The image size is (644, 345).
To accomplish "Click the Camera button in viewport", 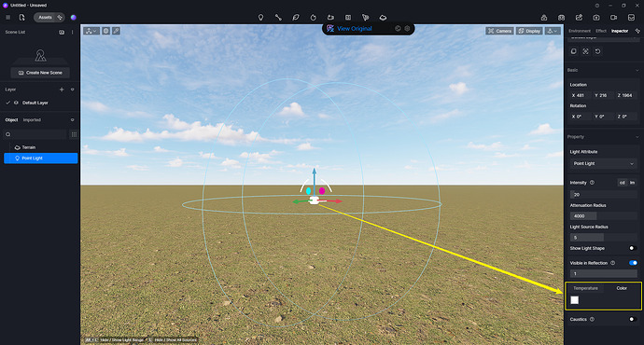I will click(499, 31).
